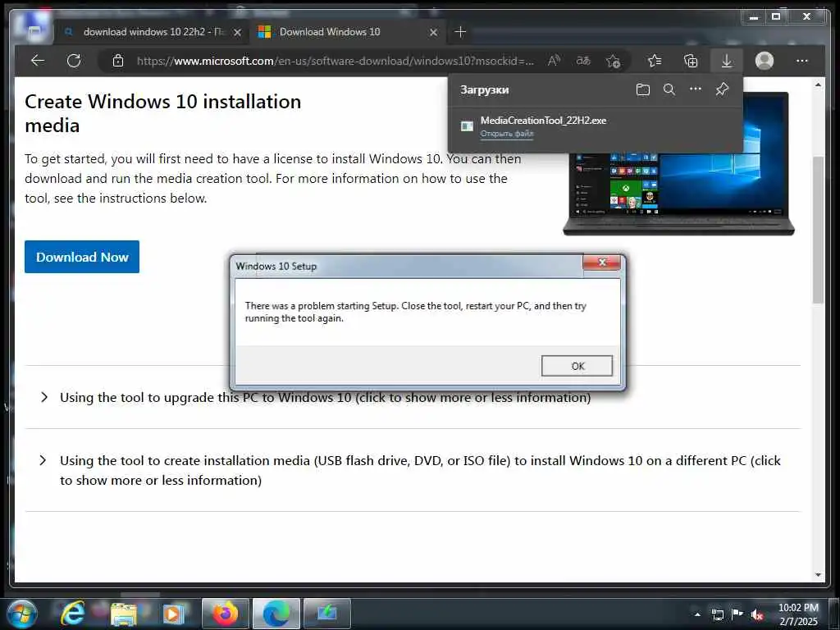Screen dimensions: 840x630
Task: Click the Download Now button
Action: tap(82, 257)
